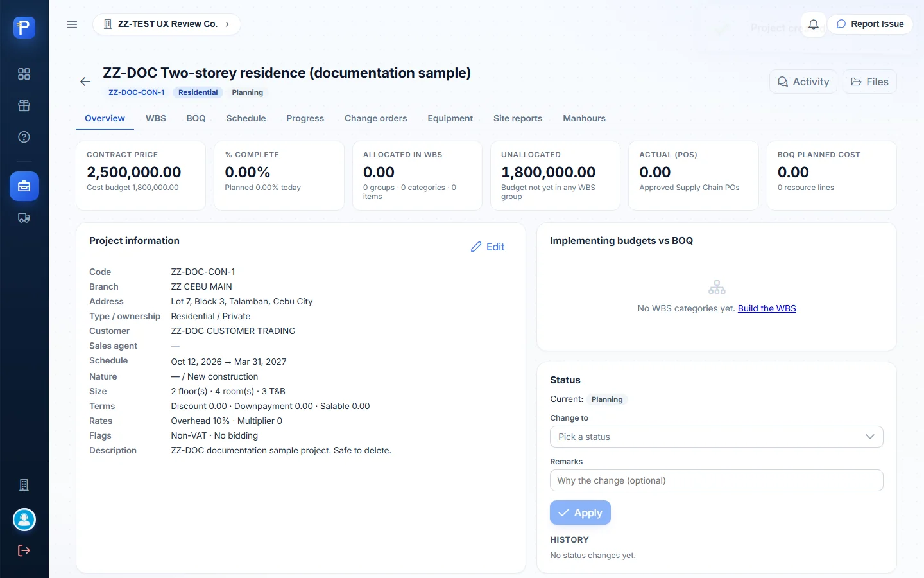Switch to the WBS tab

(156, 118)
